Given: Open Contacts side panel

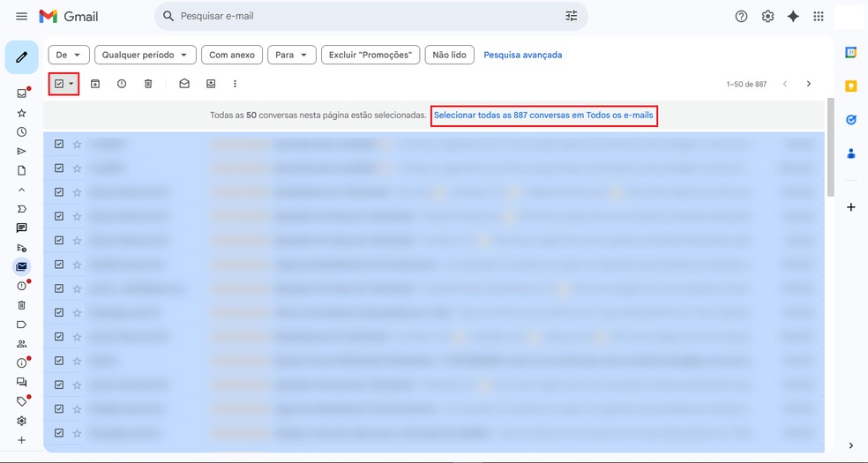Looking at the screenshot, I should click(851, 153).
